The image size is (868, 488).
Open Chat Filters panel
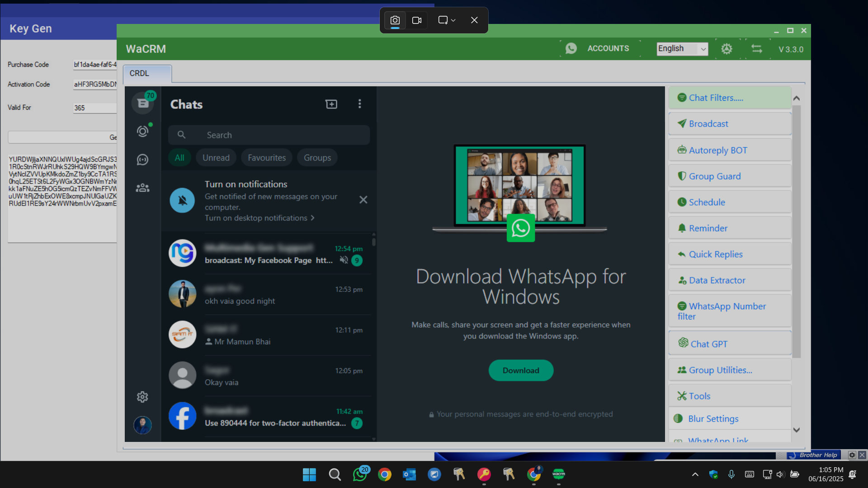(730, 98)
